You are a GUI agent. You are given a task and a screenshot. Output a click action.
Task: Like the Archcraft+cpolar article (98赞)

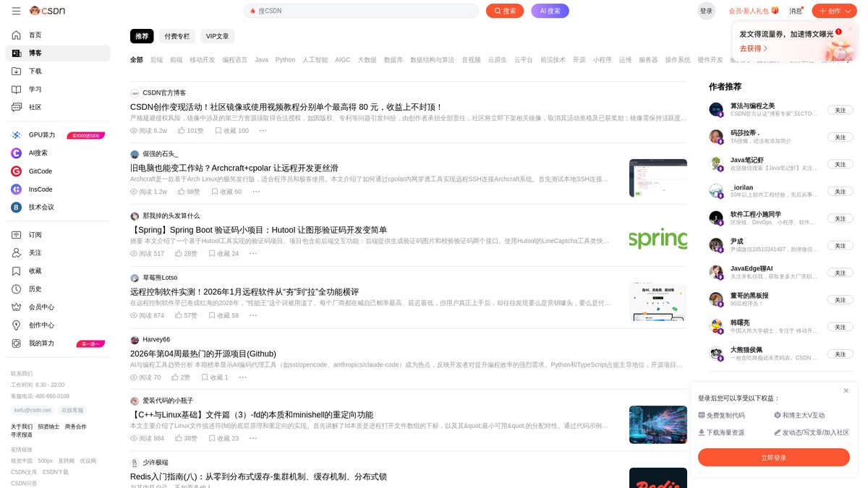tap(189, 192)
